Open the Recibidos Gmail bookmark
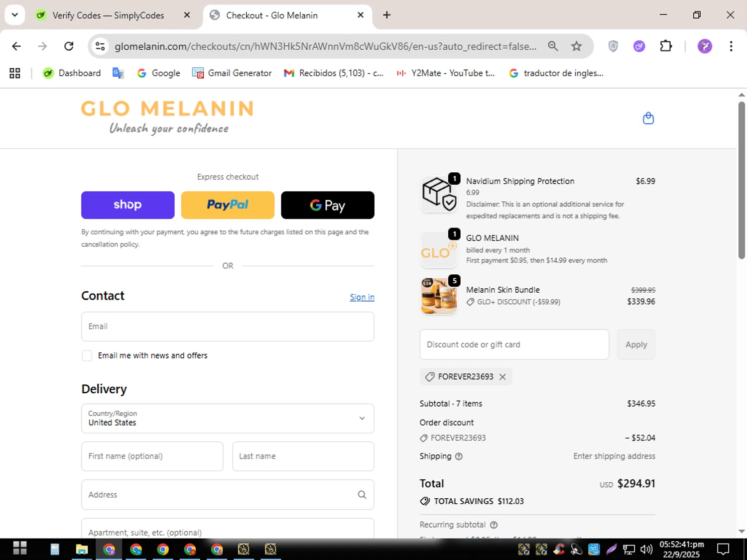 click(x=334, y=73)
